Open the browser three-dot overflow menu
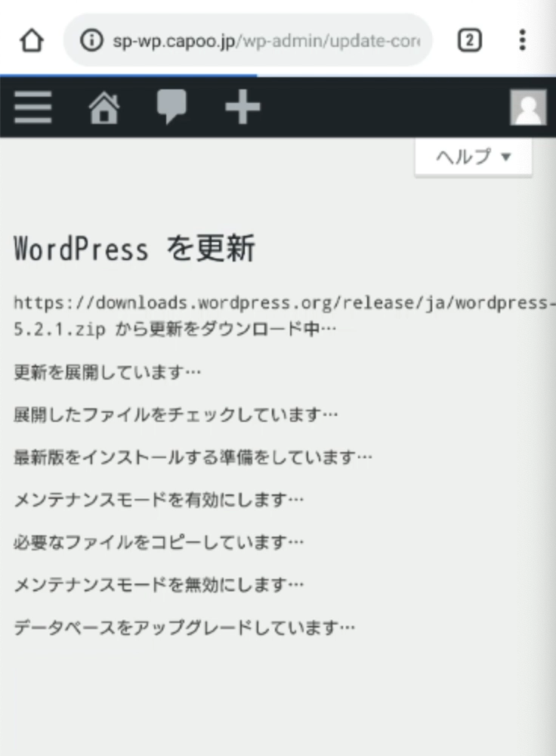The height and width of the screenshot is (756, 556). click(522, 40)
